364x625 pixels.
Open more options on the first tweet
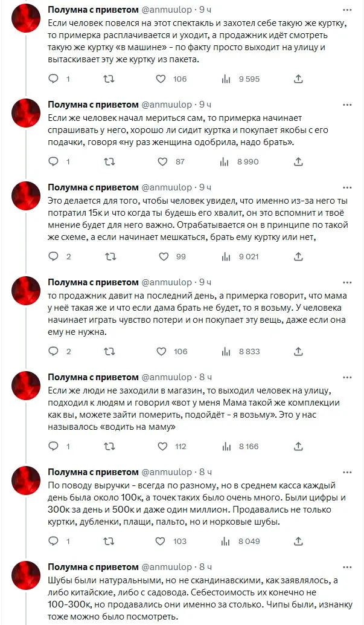point(347,10)
